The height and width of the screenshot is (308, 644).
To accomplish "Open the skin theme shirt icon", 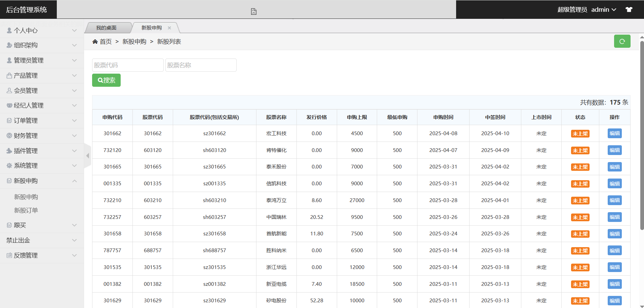I will tap(629, 9).
